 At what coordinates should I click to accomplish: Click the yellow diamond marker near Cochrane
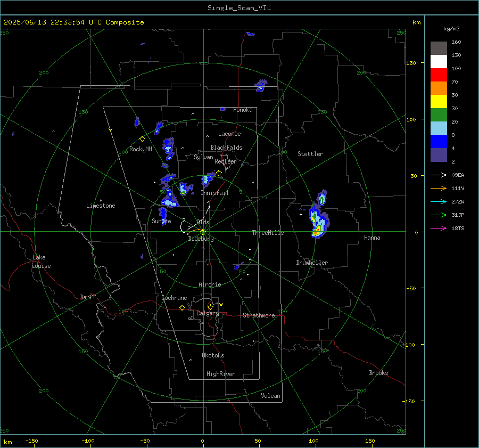click(182, 307)
